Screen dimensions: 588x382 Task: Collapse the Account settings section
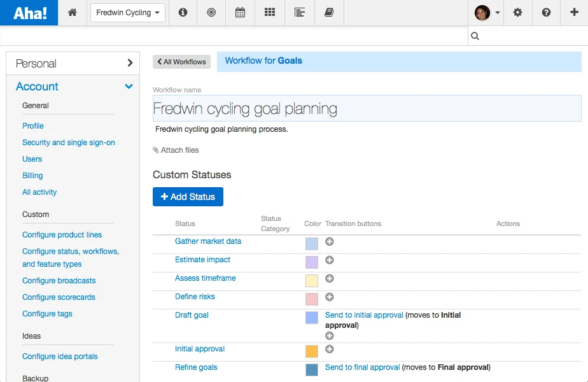coord(73,87)
